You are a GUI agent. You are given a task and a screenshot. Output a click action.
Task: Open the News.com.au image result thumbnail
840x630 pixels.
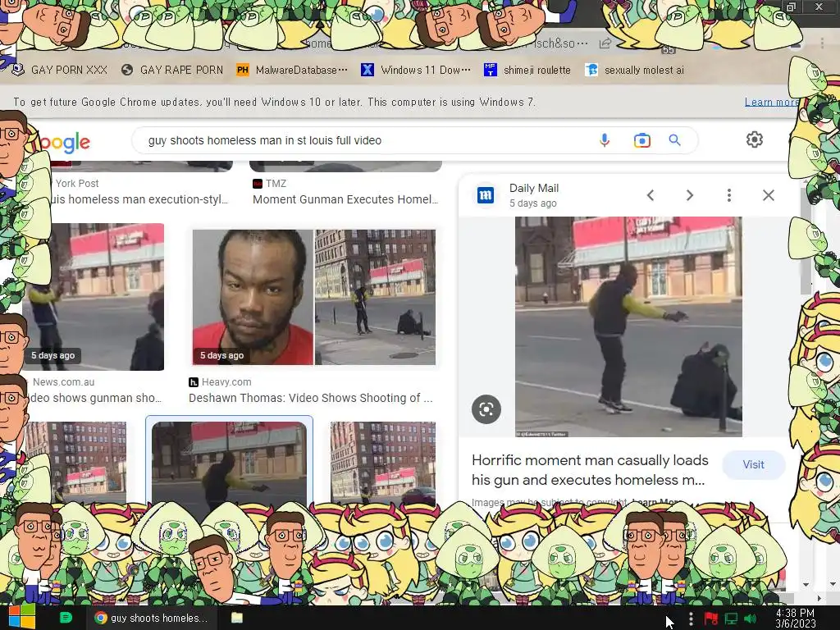92,297
